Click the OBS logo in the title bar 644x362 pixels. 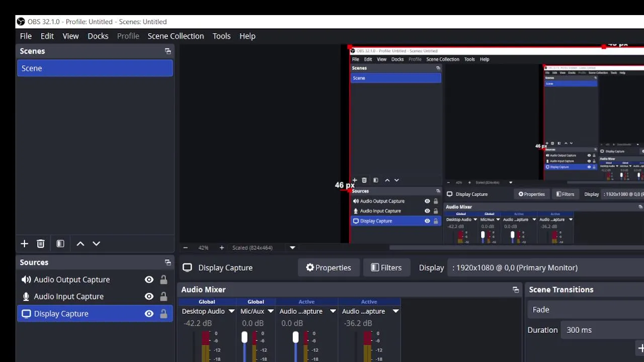click(x=21, y=22)
